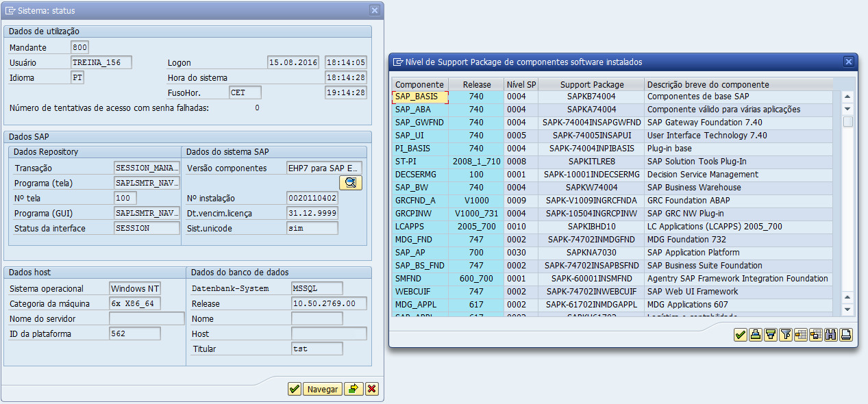Click the yellow arrow icon beside Navegar
The height and width of the screenshot is (404, 868).
354,389
